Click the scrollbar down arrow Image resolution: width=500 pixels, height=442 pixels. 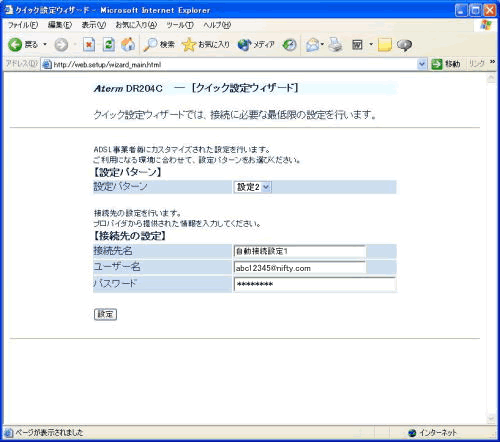(x=491, y=418)
